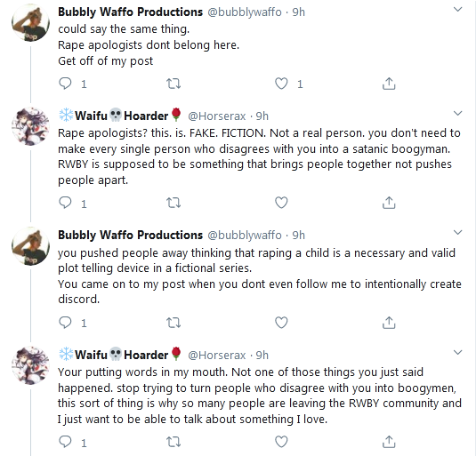The image size is (476, 456).
Task: Share the 'brings people together' tweet
Action: 389,203
